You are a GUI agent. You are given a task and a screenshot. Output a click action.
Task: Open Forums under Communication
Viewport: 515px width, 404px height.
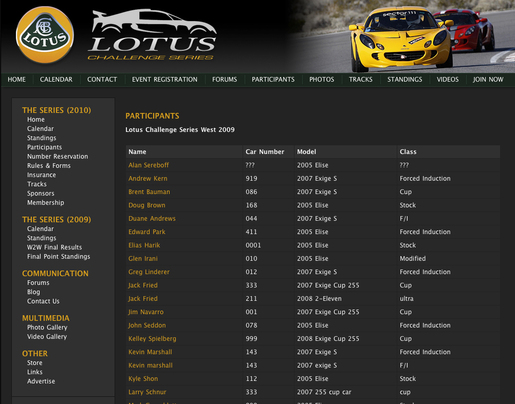[38, 283]
